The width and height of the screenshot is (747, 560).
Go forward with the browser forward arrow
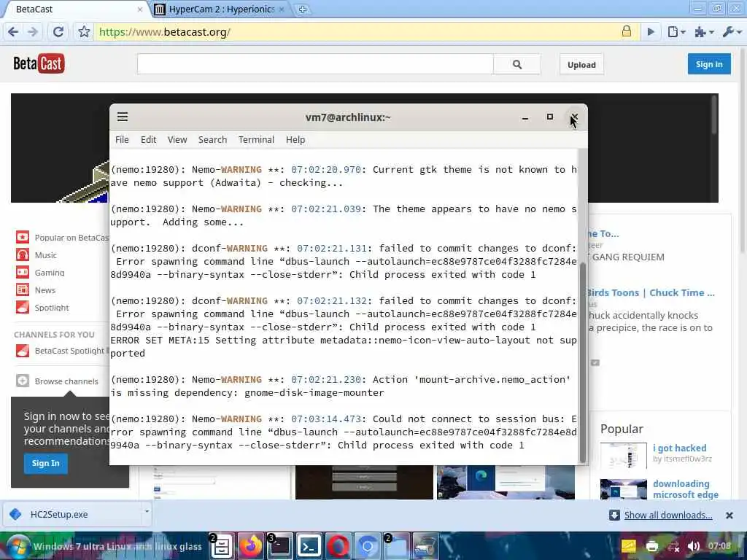coord(32,32)
